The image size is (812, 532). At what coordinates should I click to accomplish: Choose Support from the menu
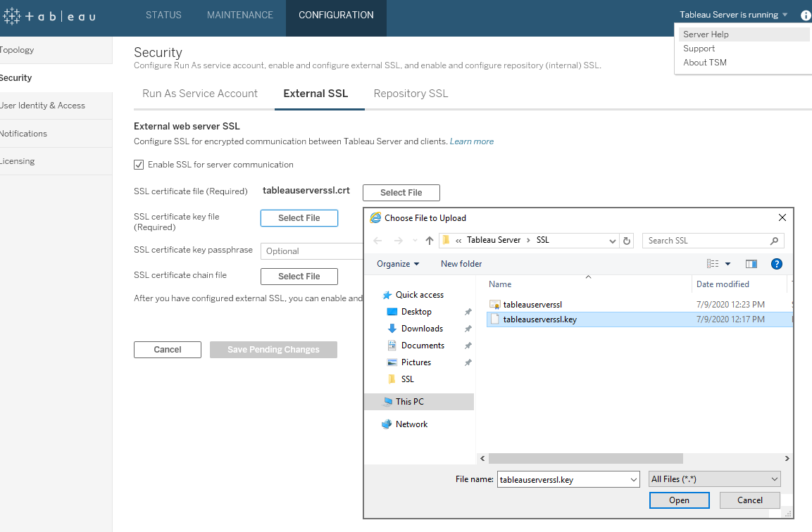699,48
